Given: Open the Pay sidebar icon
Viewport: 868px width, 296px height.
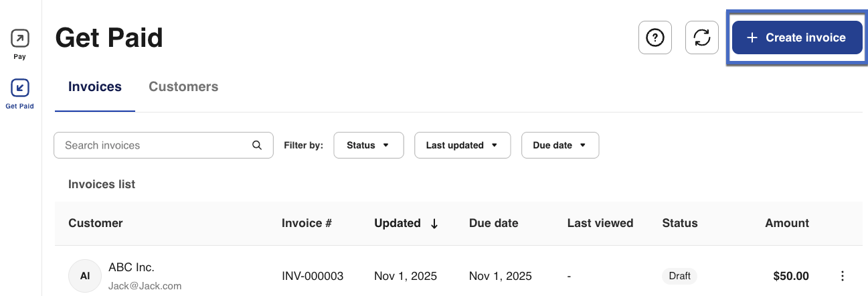Looking at the screenshot, I should [20, 39].
